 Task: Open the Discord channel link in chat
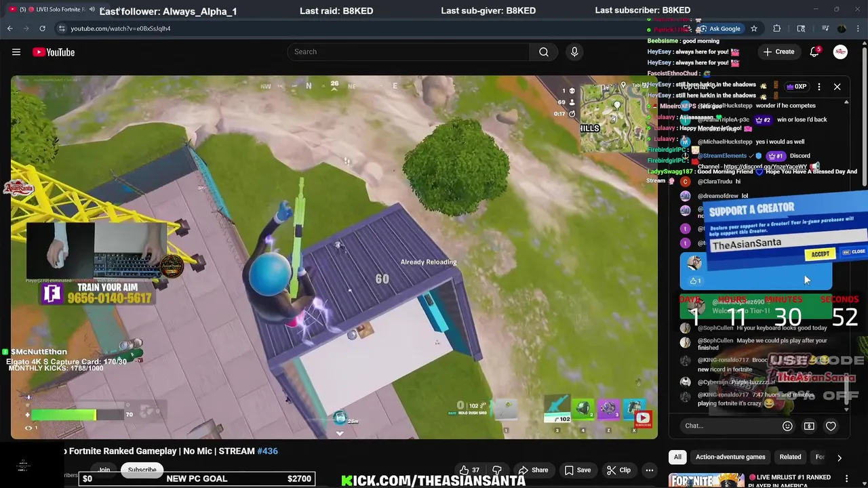[x=765, y=167]
